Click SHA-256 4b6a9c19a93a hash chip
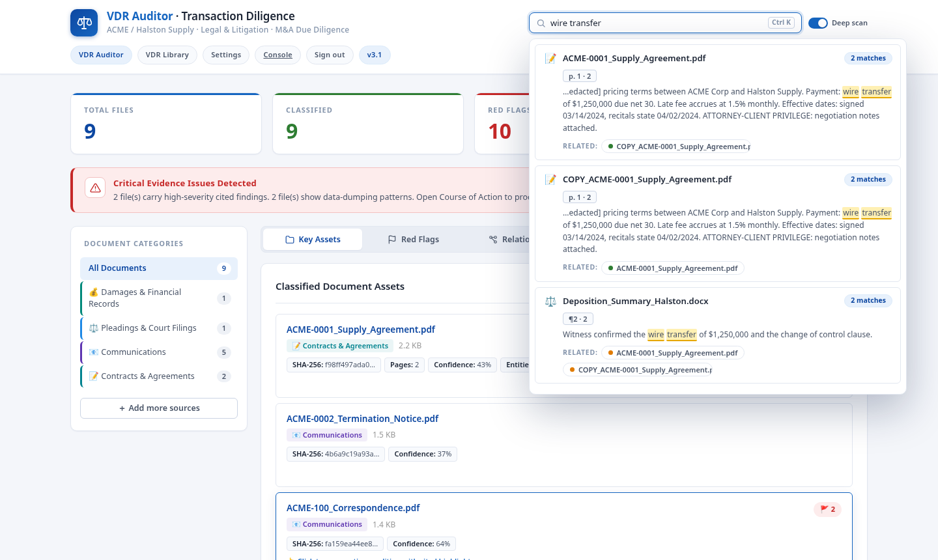Screen dimensions: 938x560 point(335,454)
